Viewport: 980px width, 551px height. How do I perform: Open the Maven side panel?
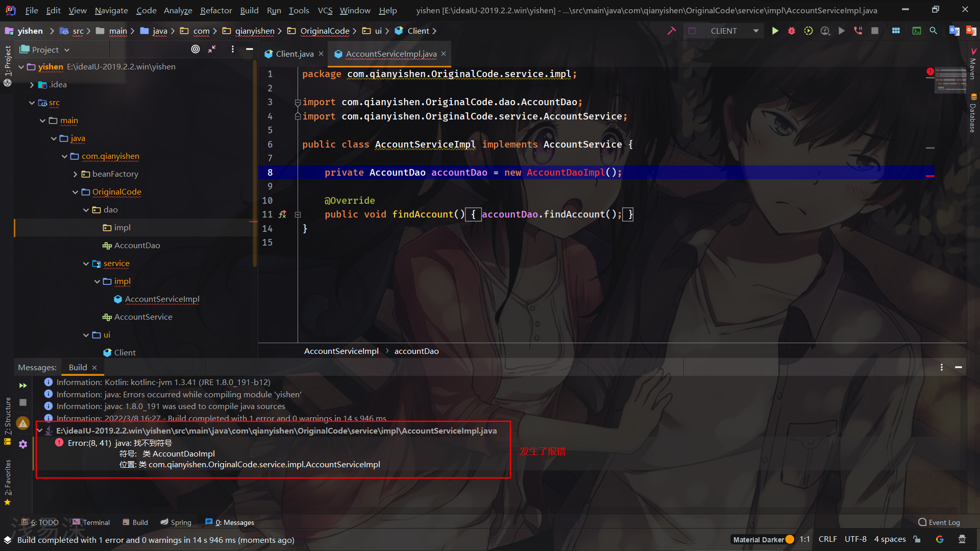point(973,64)
